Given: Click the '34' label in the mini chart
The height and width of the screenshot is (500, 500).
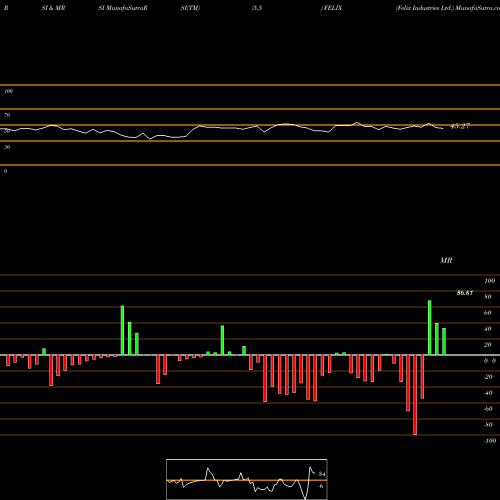Looking at the screenshot, I should pos(322,474).
